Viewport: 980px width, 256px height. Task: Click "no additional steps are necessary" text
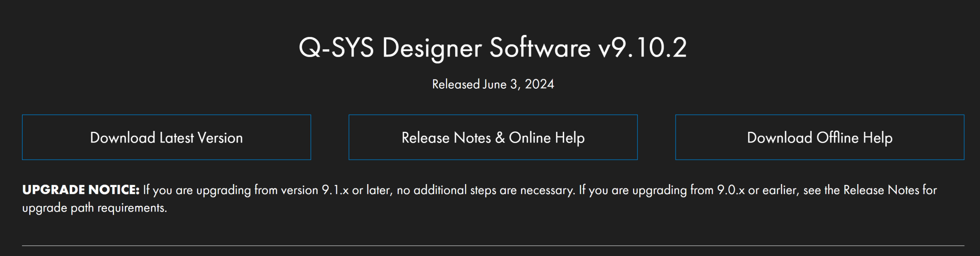(485, 190)
